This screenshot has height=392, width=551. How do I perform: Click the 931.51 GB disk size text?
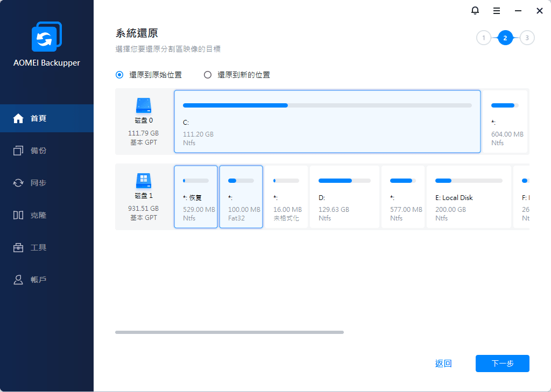pyautogui.click(x=143, y=208)
